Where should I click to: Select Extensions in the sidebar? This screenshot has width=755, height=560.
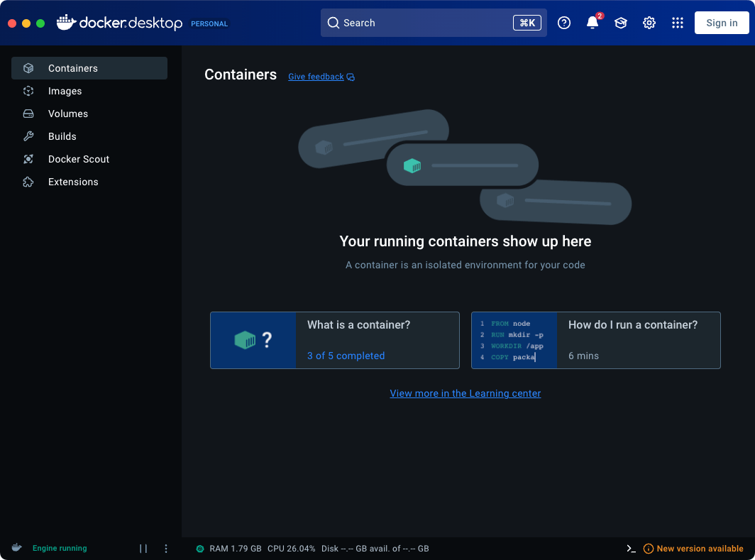[89, 182]
